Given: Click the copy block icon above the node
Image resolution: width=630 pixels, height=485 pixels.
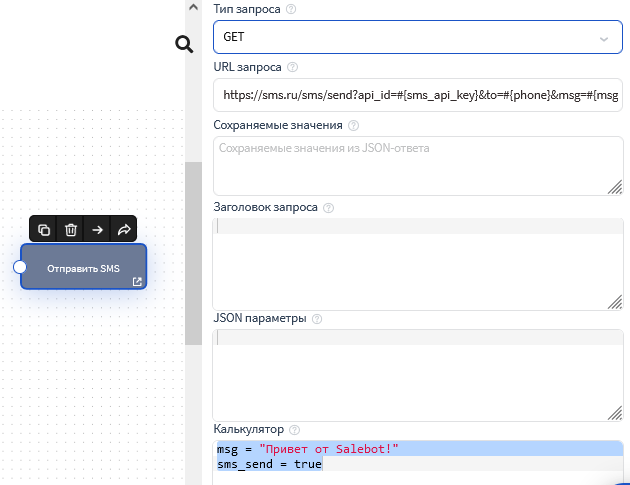Looking at the screenshot, I should tap(44, 229).
